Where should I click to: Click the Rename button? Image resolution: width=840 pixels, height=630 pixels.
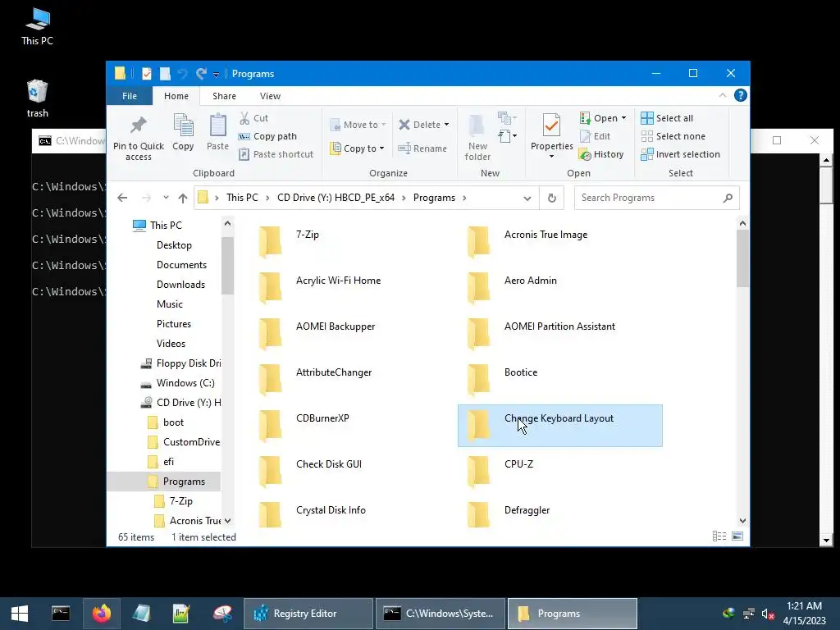(x=422, y=148)
